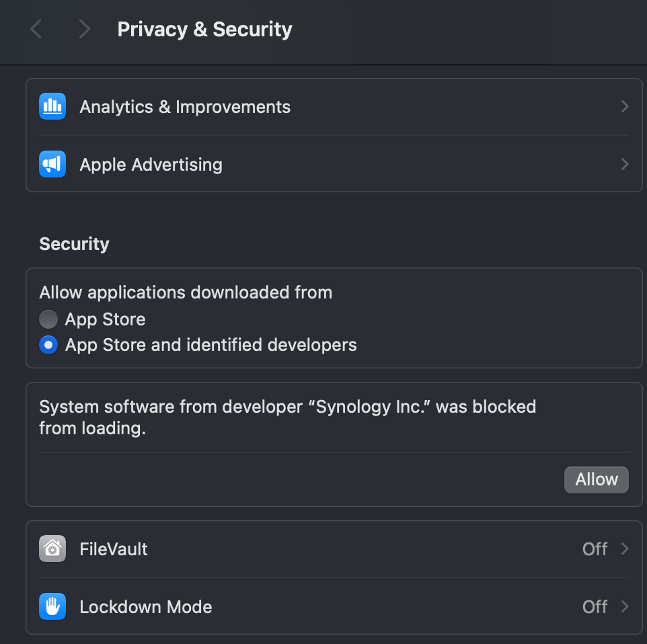647x644 pixels.
Task: Click the Synology Inc. blocked software message
Action: (x=288, y=417)
